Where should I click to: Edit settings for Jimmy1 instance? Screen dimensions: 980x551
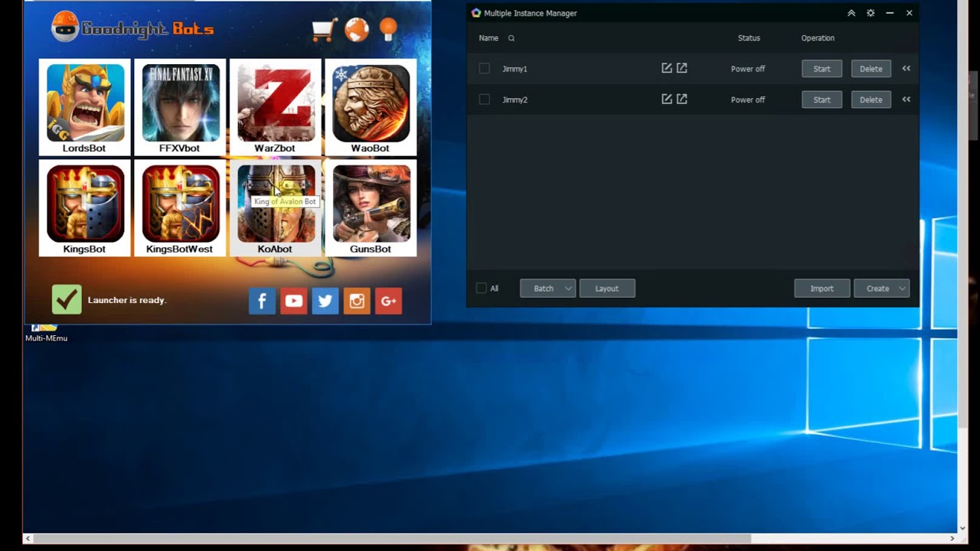[667, 68]
